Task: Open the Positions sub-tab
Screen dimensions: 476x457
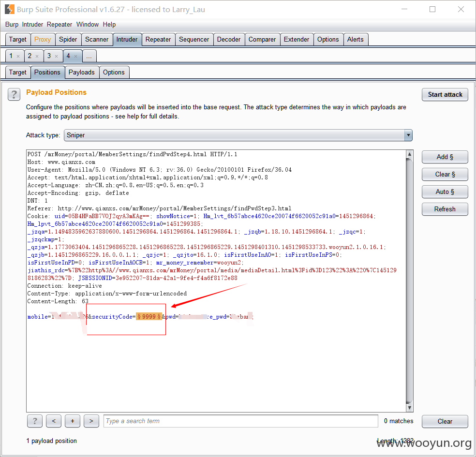Action: [x=47, y=72]
